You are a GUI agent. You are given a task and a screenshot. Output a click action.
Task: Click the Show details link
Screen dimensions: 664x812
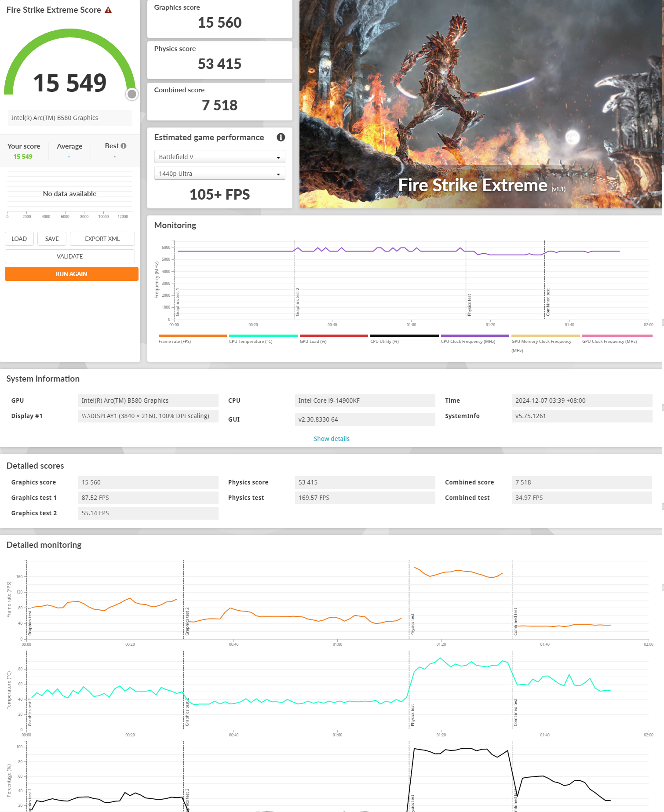pos(332,439)
